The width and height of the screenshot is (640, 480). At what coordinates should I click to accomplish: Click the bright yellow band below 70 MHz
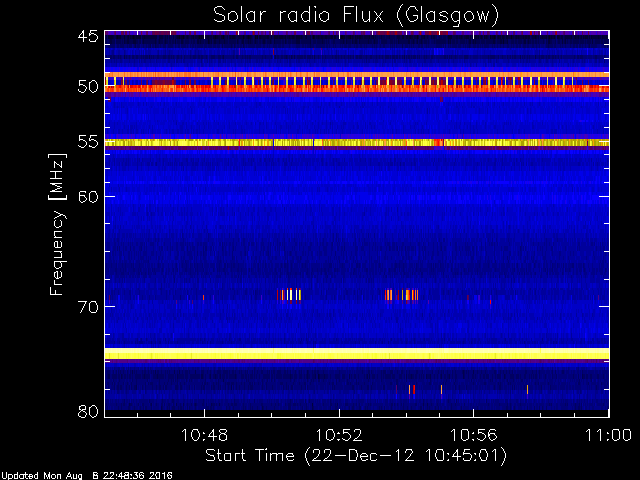(x=357, y=353)
